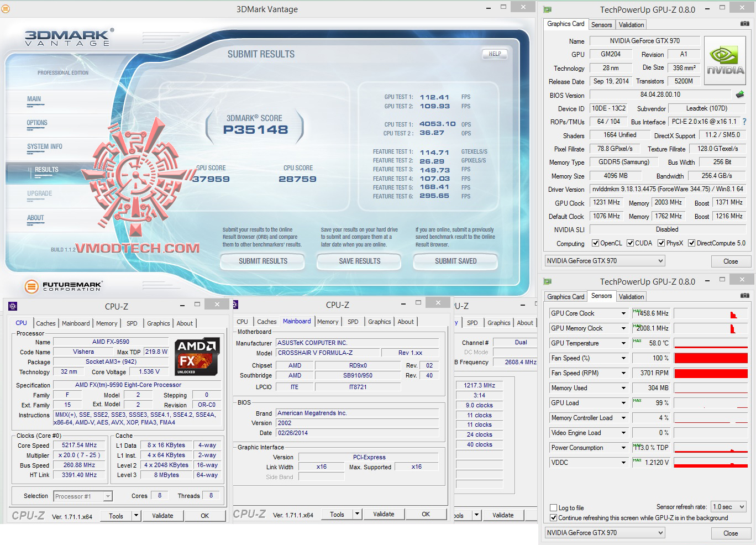Open the Power Consumption sensor dropdown

click(623, 448)
